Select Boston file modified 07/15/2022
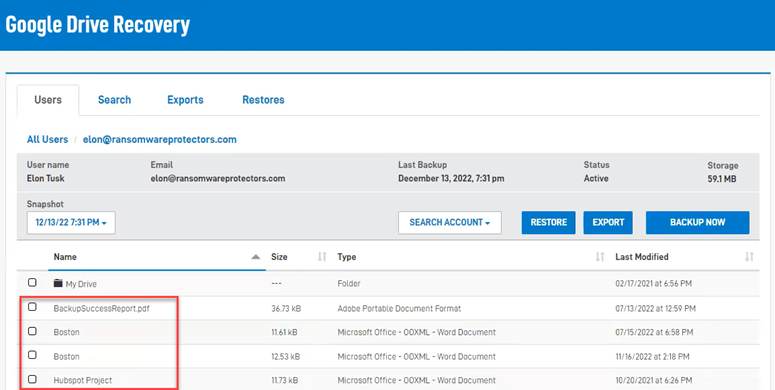 click(x=66, y=332)
